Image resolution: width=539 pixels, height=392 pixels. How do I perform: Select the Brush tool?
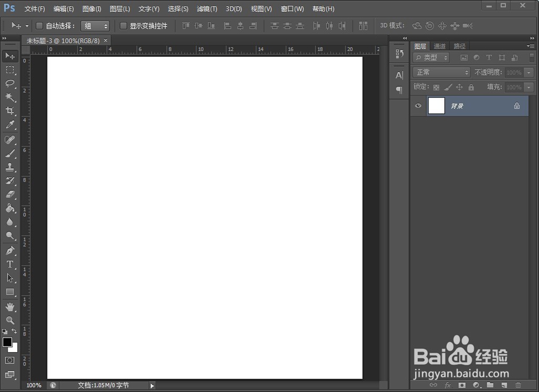[x=10, y=153]
